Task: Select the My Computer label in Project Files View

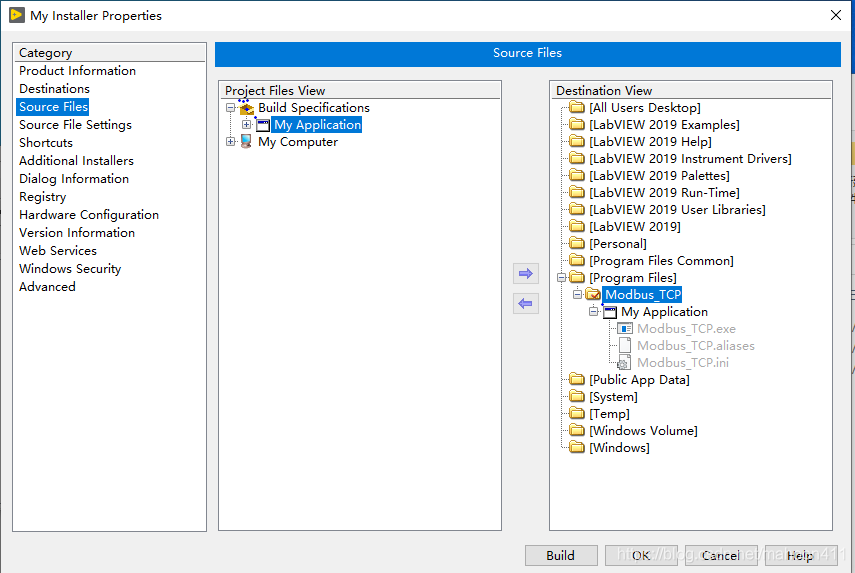Action: [298, 142]
